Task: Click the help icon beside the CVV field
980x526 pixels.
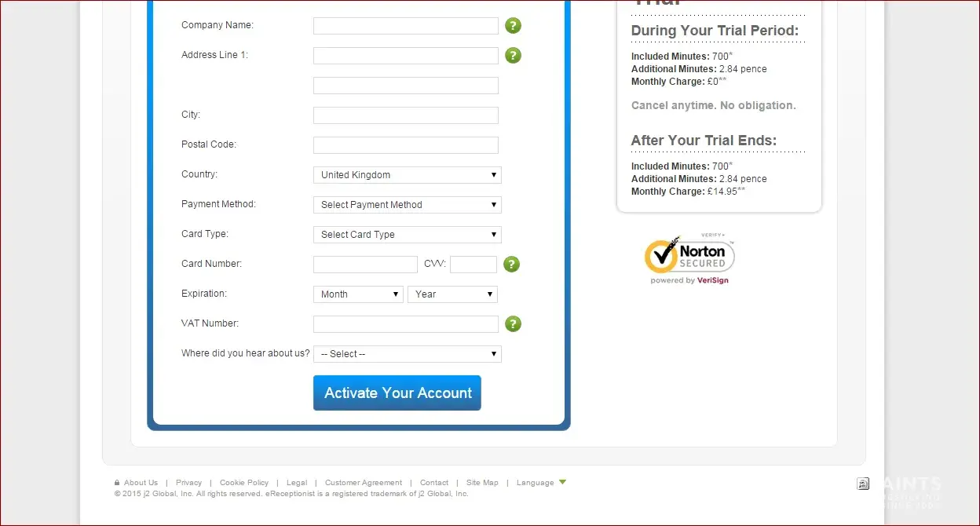Action: pyautogui.click(x=511, y=265)
